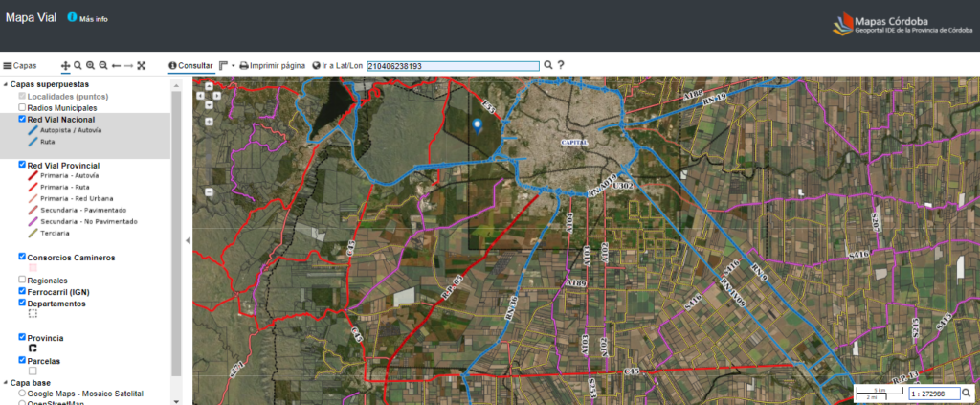Open the help question mark

click(x=561, y=65)
